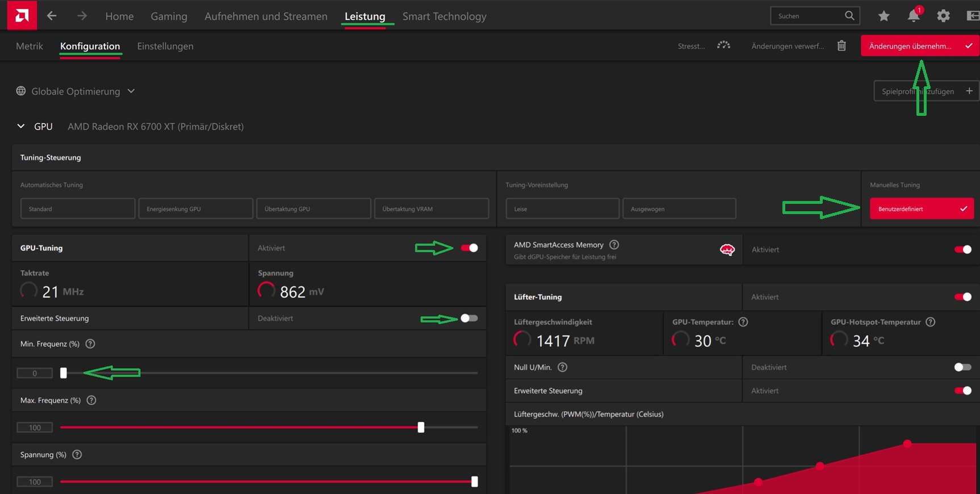
Task: Select the Übertaktung GPU preset
Action: [x=313, y=208]
